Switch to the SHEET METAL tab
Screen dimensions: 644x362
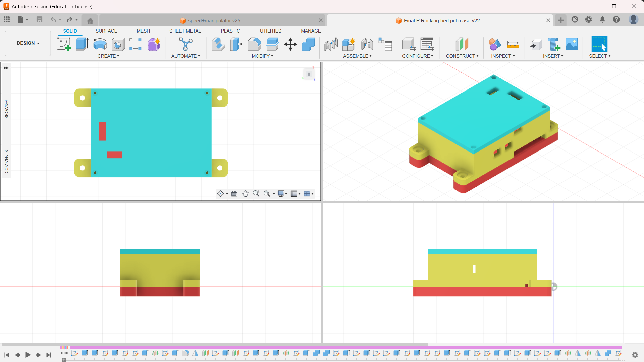click(x=185, y=31)
